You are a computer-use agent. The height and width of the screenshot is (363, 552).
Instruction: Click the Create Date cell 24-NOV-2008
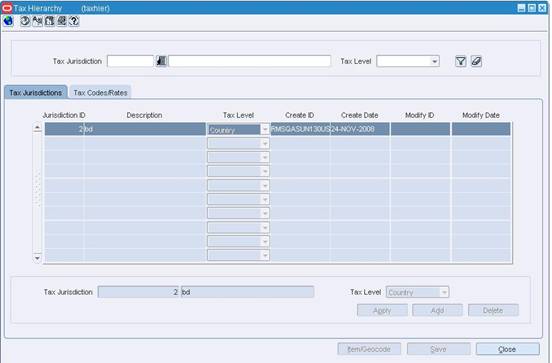coord(360,129)
